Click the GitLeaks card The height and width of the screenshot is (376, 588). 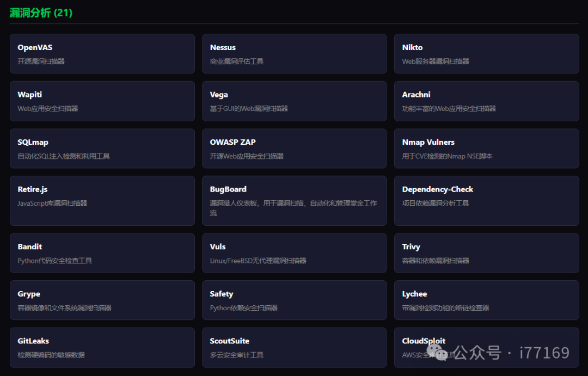(102, 348)
